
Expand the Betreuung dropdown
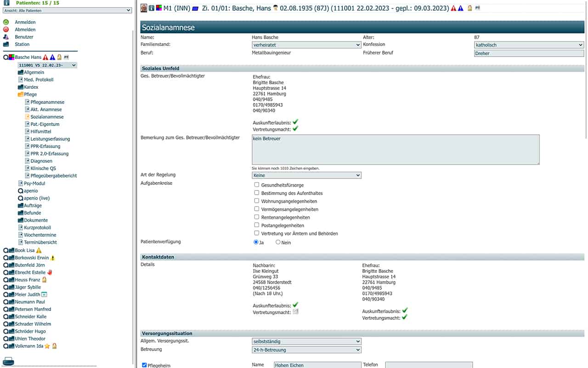pyautogui.click(x=306, y=350)
